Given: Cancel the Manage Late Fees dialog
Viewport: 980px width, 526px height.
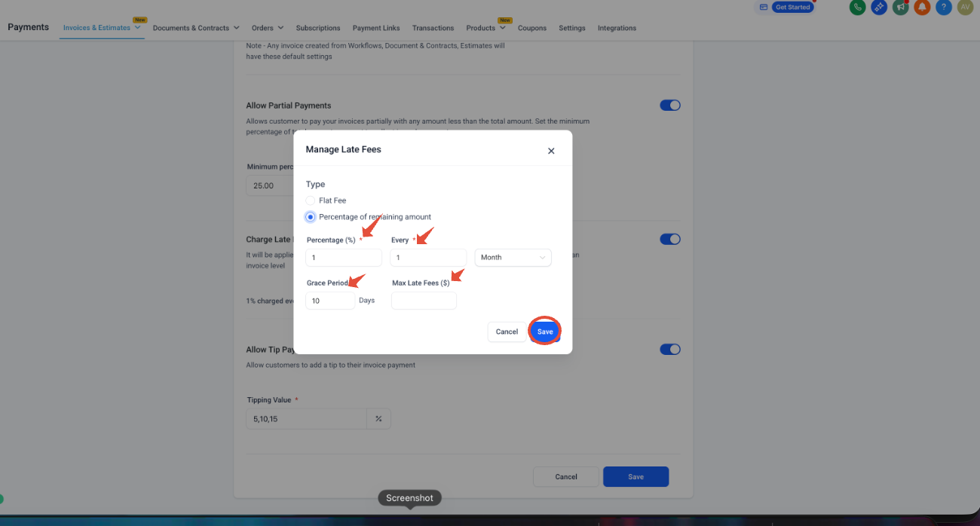Looking at the screenshot, I should click(507, 332).
